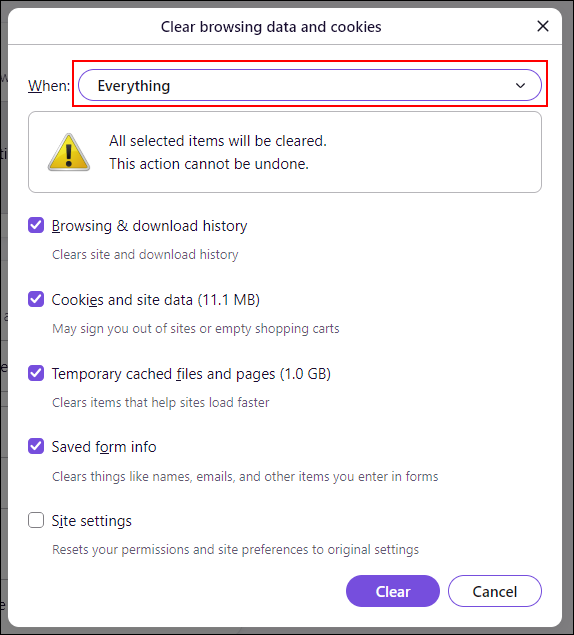
Task: Enable the Site settings checkbox
Action: 36,520
